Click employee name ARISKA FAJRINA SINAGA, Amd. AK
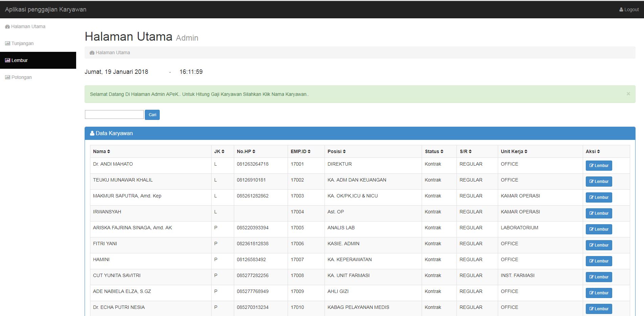 (x=132, y=228)
